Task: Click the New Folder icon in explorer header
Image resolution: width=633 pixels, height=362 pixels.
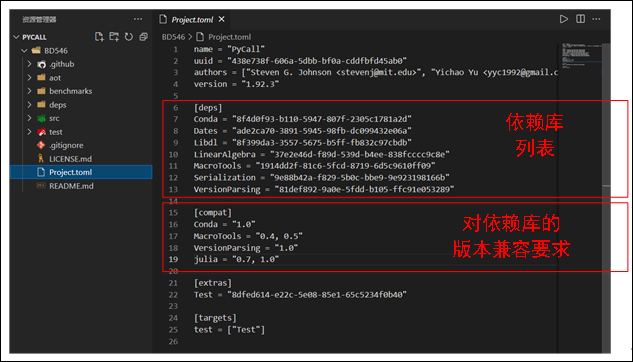Action: [114, 37]
